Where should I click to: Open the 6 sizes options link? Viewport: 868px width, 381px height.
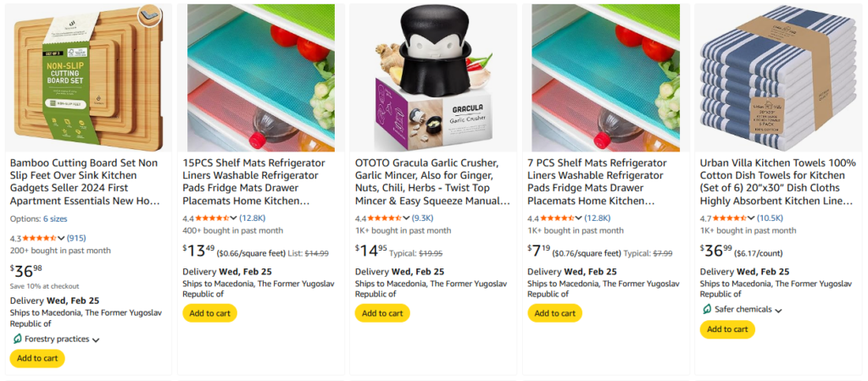click(x=55, y=218)
